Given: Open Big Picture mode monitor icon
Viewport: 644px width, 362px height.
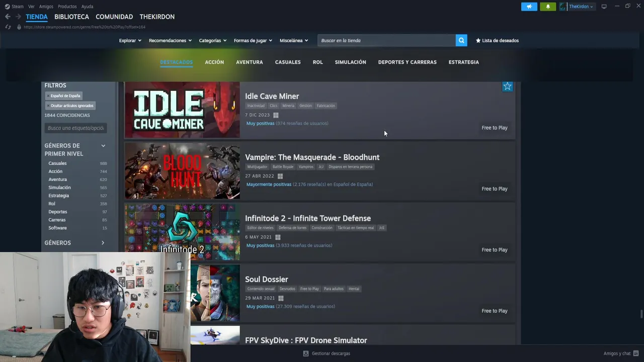Looking at the screenshot, I should 604,7.
